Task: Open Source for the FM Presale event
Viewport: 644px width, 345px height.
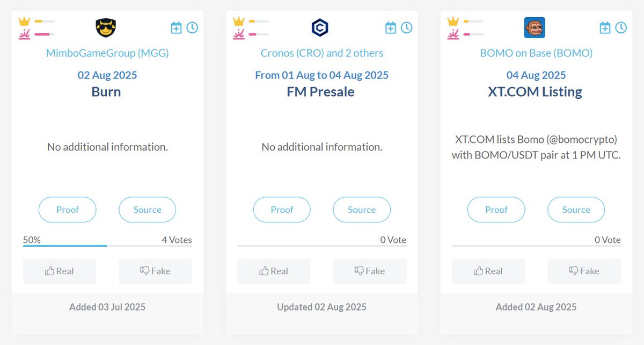Action: (x=362, y=210)
